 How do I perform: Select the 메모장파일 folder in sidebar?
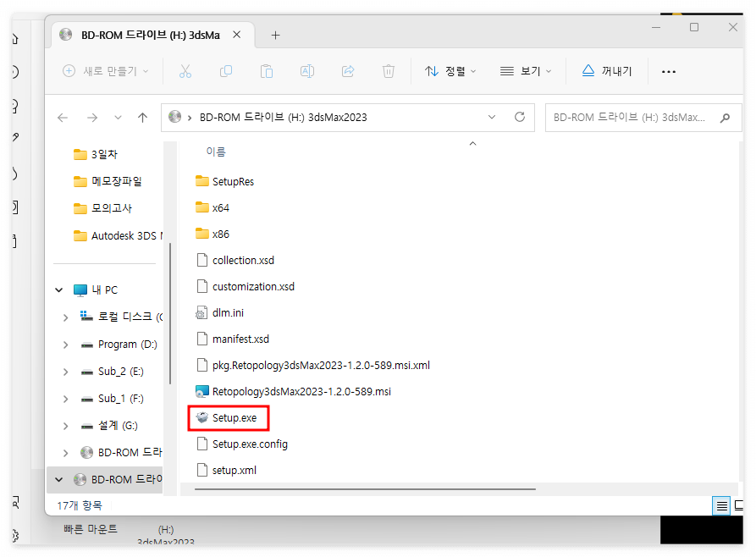tap(108, 181)
